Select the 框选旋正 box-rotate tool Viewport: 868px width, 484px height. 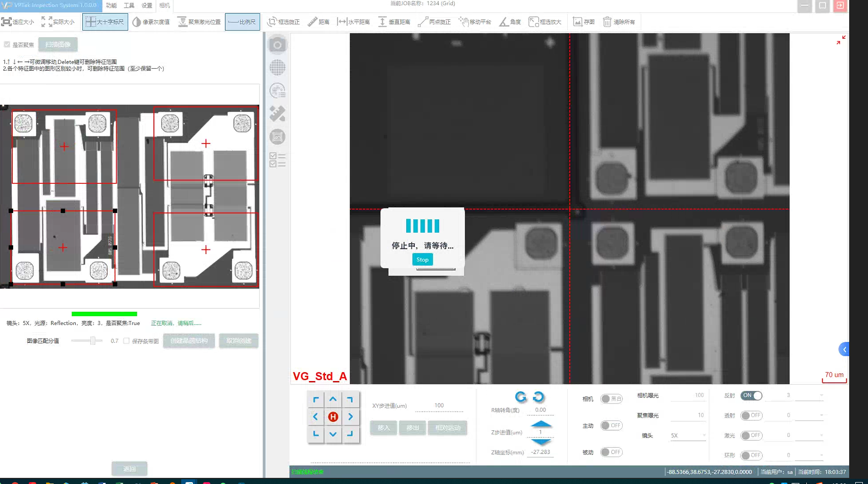[x=283, y=22]
